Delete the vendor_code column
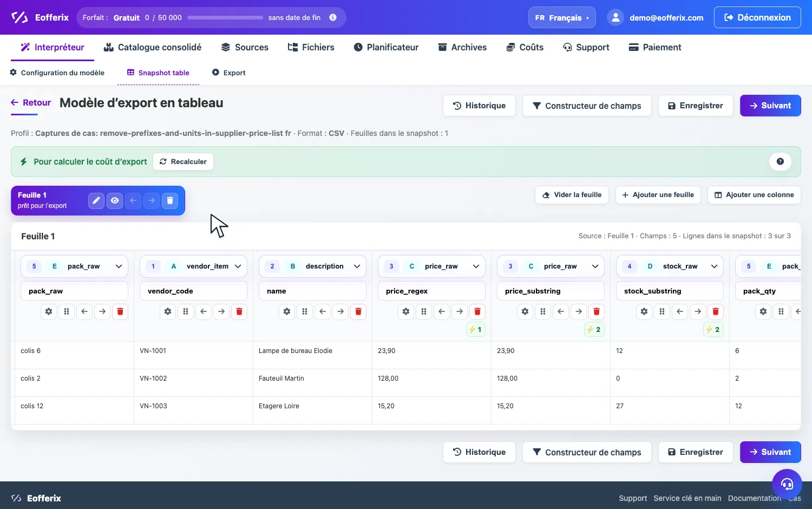The height and width of the screenshot is (509, 812). pos(239,311)
